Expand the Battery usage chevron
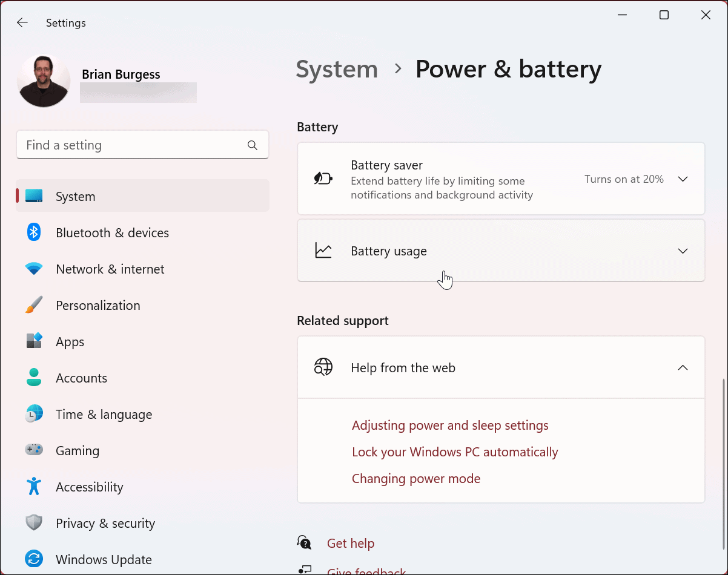The width and height of the screenshot is (728, 575). pyautogui.click(x=683, y=251)
